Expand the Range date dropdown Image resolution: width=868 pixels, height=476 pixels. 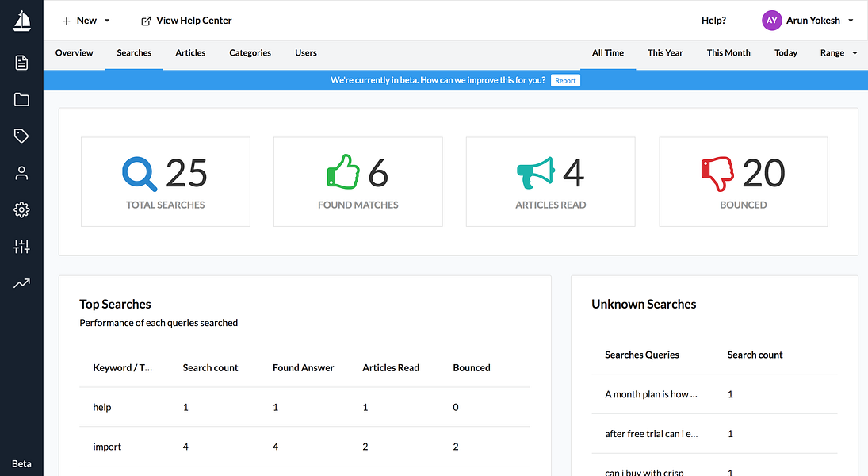[x=839, y=52]
